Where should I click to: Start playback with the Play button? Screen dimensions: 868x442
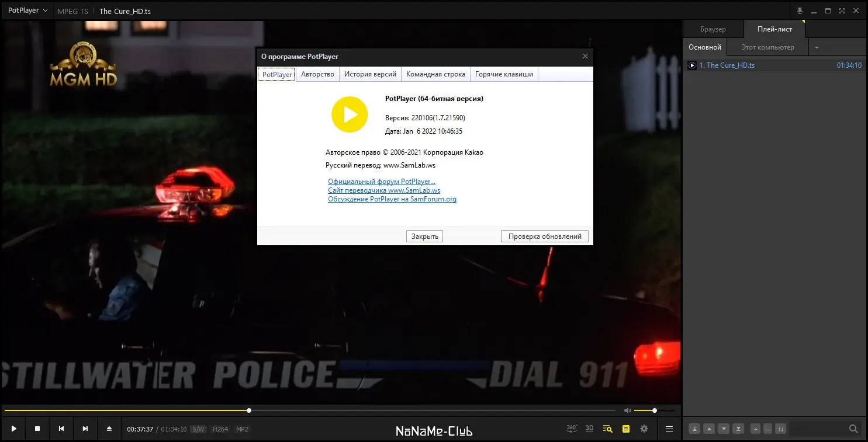pyautogui.click(x=13, y=429)
